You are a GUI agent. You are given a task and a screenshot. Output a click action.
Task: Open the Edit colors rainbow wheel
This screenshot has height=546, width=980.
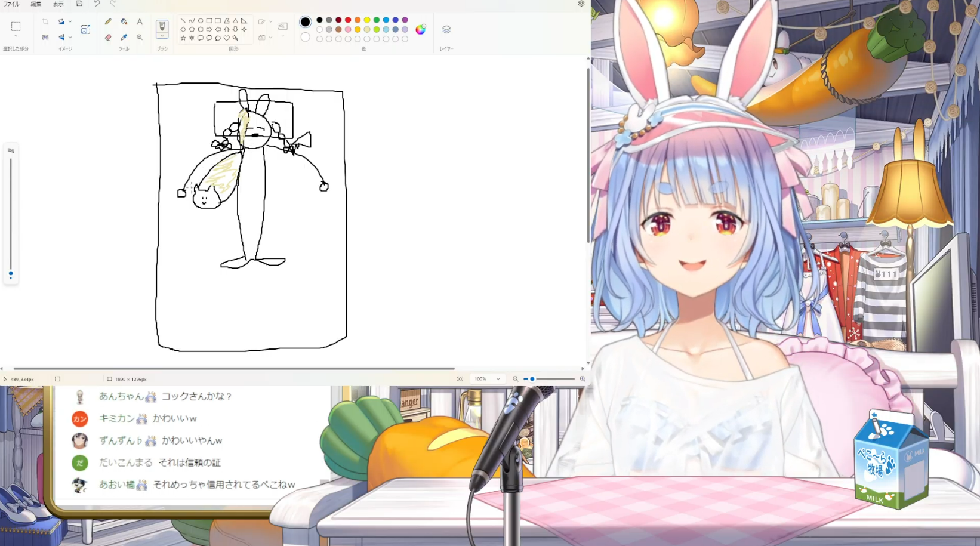(x=421, y=29)
